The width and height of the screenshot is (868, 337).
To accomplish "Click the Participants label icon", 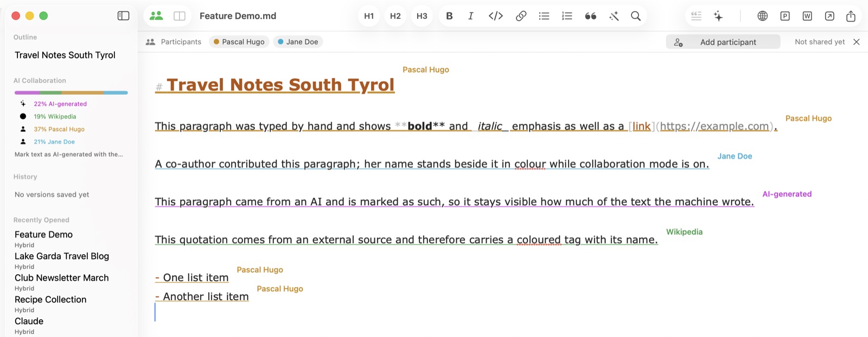I will coord(150,42).
